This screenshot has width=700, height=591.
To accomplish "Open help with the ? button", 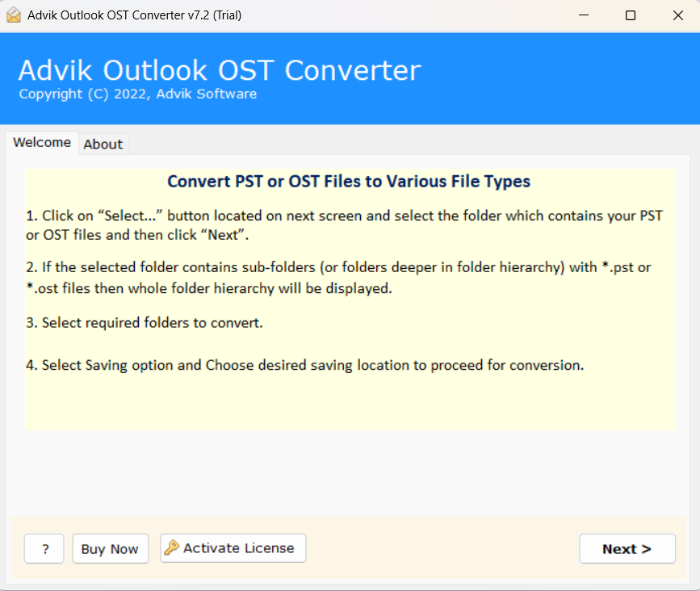I will (x=44, y=548).
